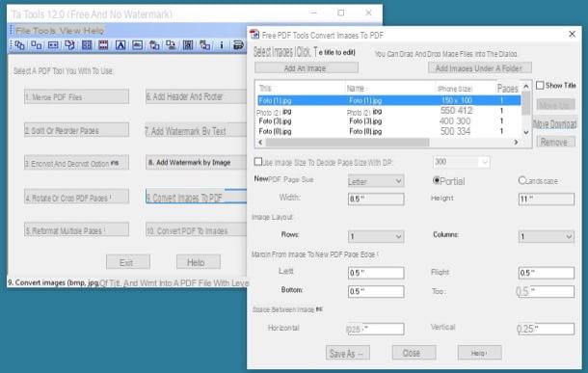The height and width of the screenshot is (373, 588).
Task: Click the Encrypt/Decrypt toolbar icon
Action: click(x=53, y=45)
